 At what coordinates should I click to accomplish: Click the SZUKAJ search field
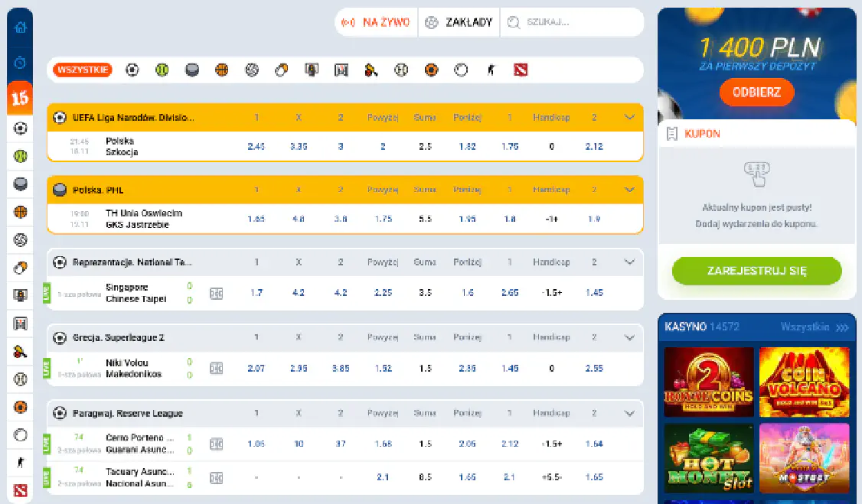pyautogui.click(x=574, y=22)
